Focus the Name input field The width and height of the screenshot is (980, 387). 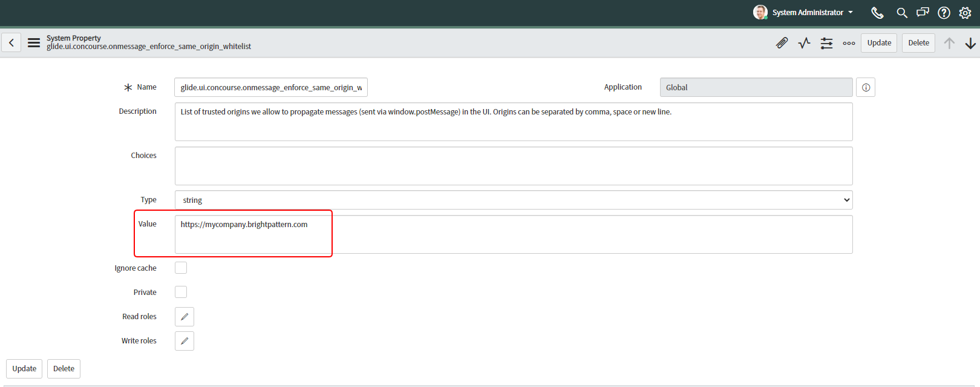click(x=271, y=87)
